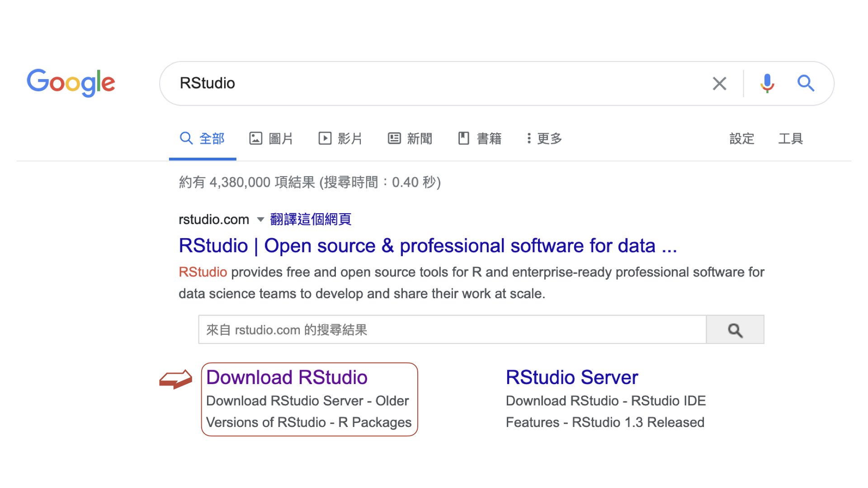Clear the search box with X icon
The image size is (868, 488).
pos(719,84)
